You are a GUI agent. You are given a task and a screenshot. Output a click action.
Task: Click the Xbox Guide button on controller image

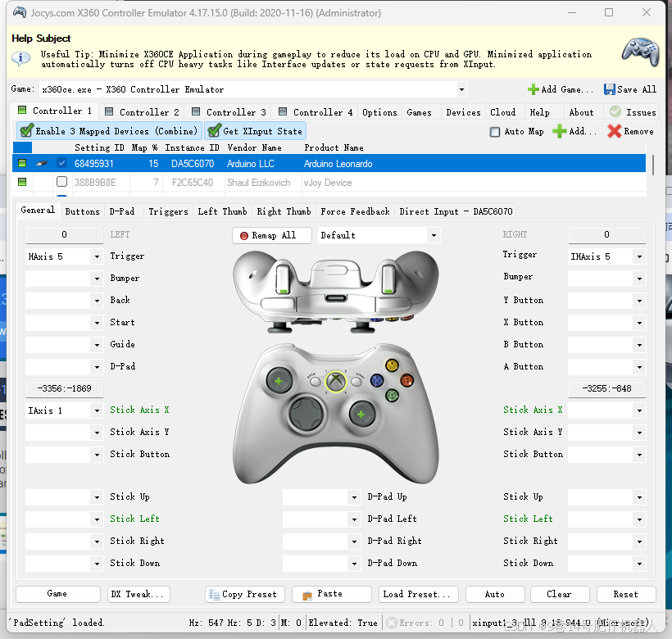tap(335, 381)
